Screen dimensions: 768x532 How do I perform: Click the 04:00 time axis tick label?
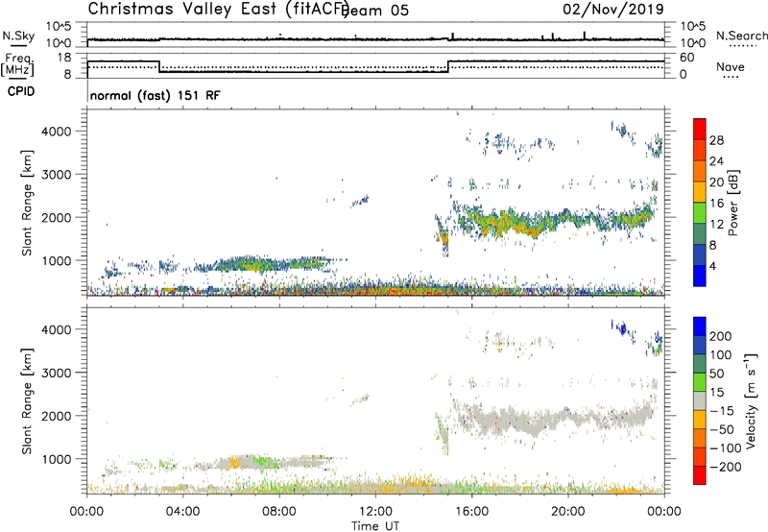tap(182, 512)
